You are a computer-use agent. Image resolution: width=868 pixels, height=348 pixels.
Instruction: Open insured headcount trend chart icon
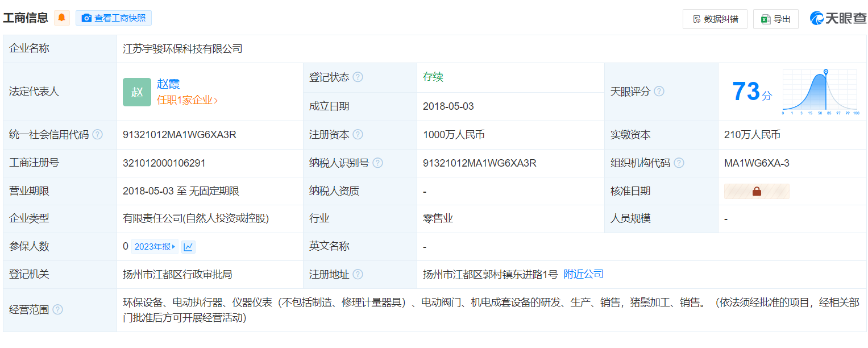[189, 247]
